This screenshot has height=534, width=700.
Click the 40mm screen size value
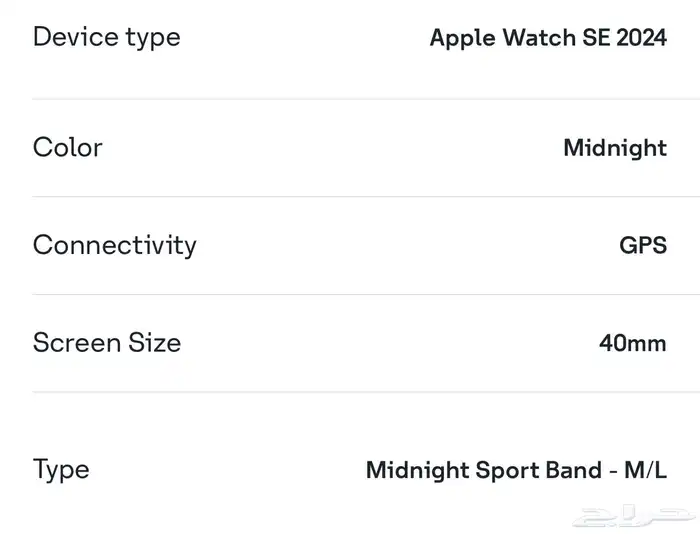633,343
